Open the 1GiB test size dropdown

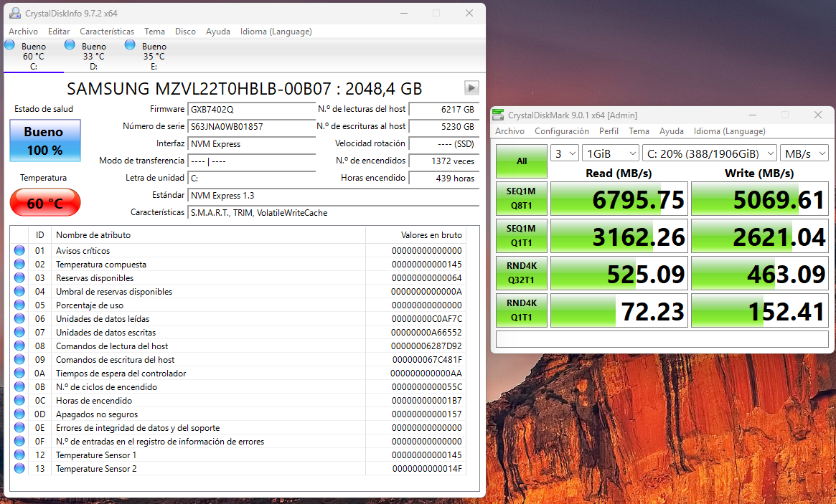click(x=610, y=153)
